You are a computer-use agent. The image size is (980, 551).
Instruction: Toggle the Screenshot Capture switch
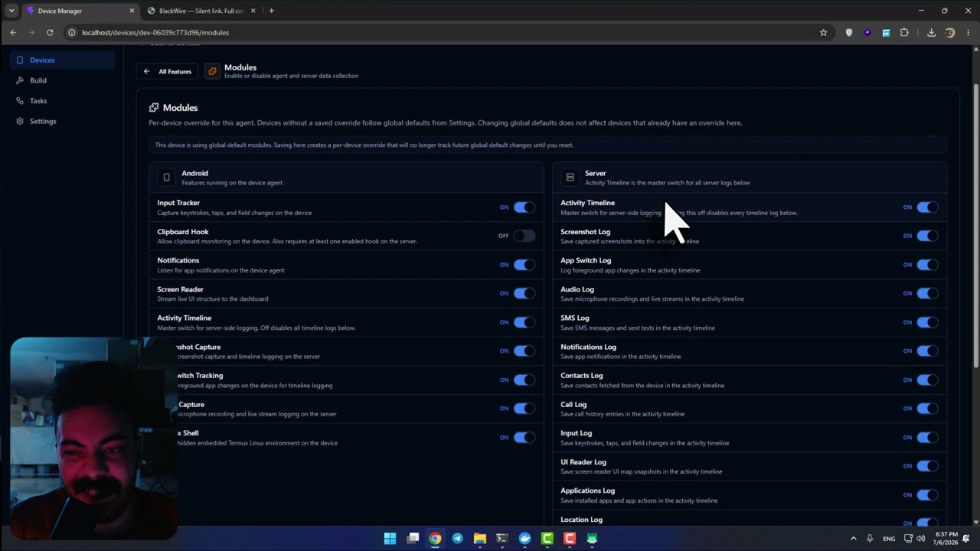coord(524,350)
